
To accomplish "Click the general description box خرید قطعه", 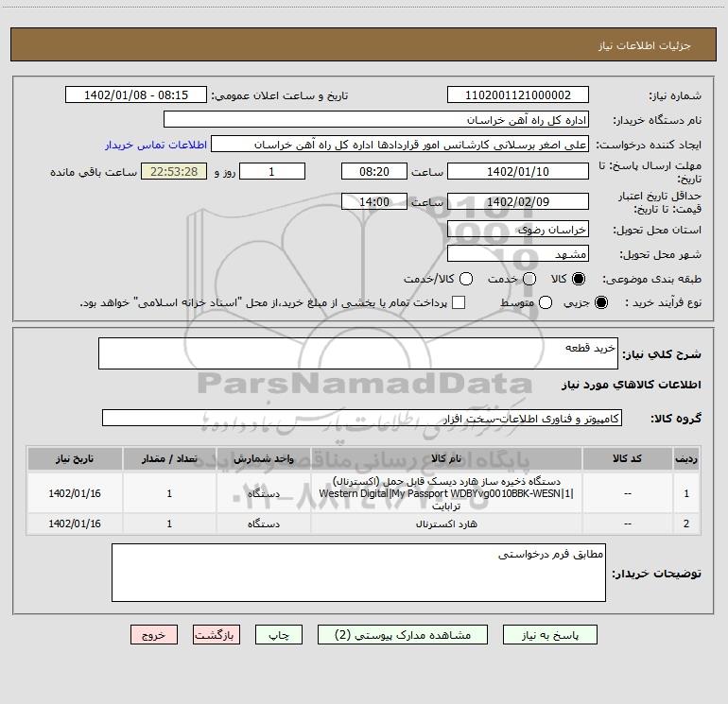I will coord(358,353).
